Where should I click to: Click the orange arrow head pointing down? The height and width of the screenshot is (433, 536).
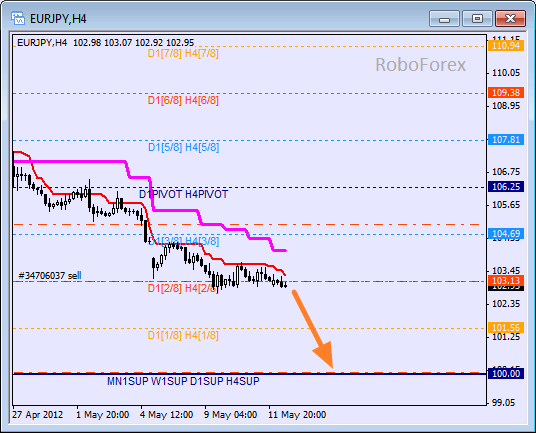point(323,354)
